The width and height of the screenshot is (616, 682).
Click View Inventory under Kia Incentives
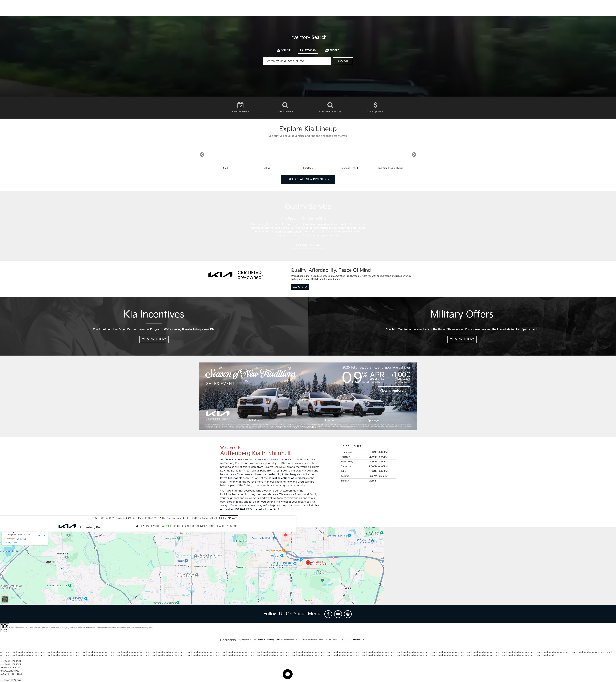pos(154,339)
